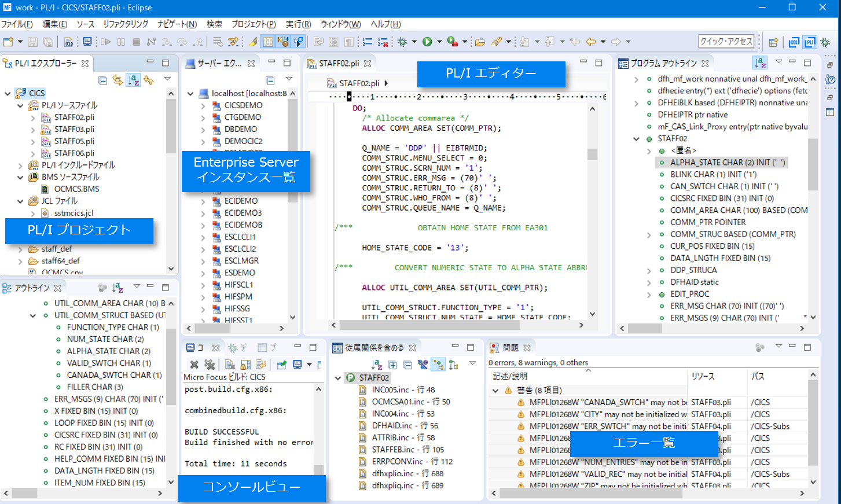Click the Save icon in toolbar
841x504 pixels.
tap(33, 42)
